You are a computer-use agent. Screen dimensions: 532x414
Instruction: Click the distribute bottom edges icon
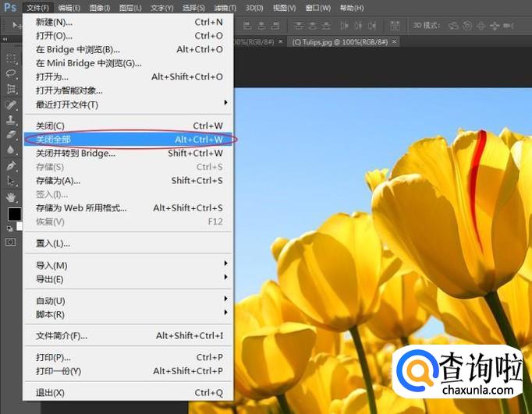(x=326, y=26)
